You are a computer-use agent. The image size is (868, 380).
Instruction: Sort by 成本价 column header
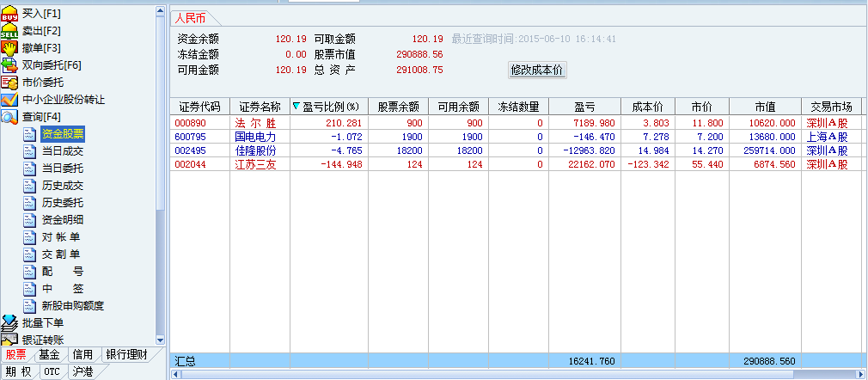648,107
